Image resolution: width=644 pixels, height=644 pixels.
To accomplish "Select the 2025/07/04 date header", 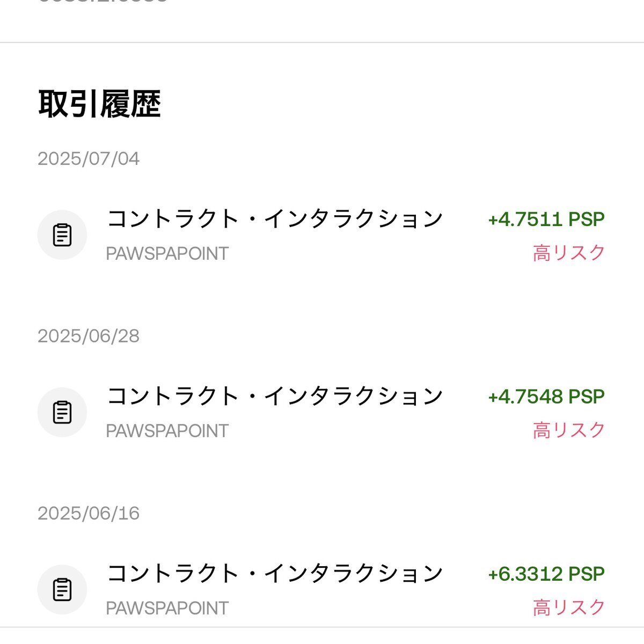I will point(89,159).
